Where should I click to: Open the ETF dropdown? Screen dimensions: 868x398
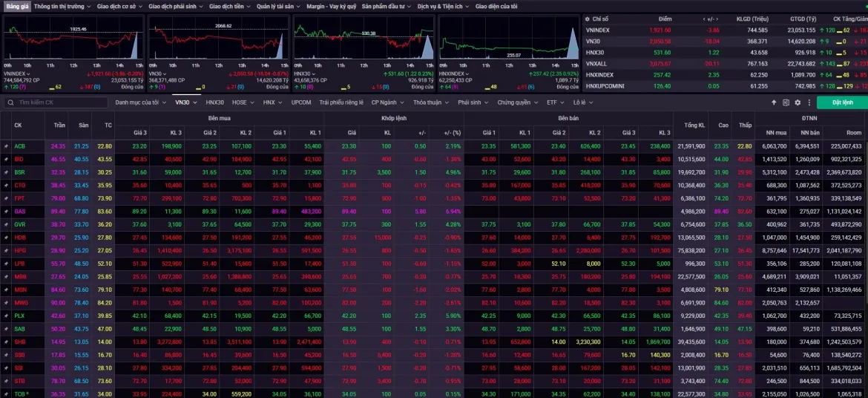point(555,102)
